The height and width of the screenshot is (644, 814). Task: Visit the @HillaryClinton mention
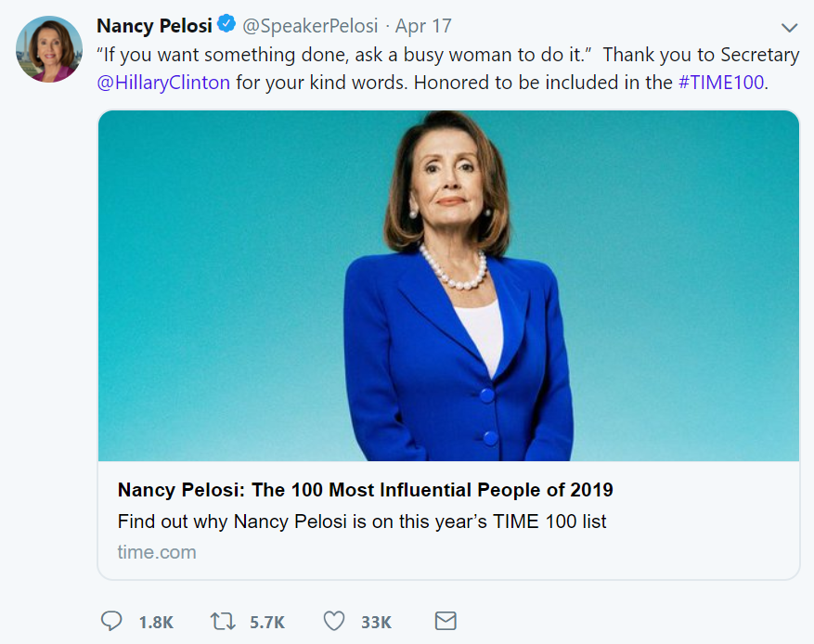click(x=163, y=82)
